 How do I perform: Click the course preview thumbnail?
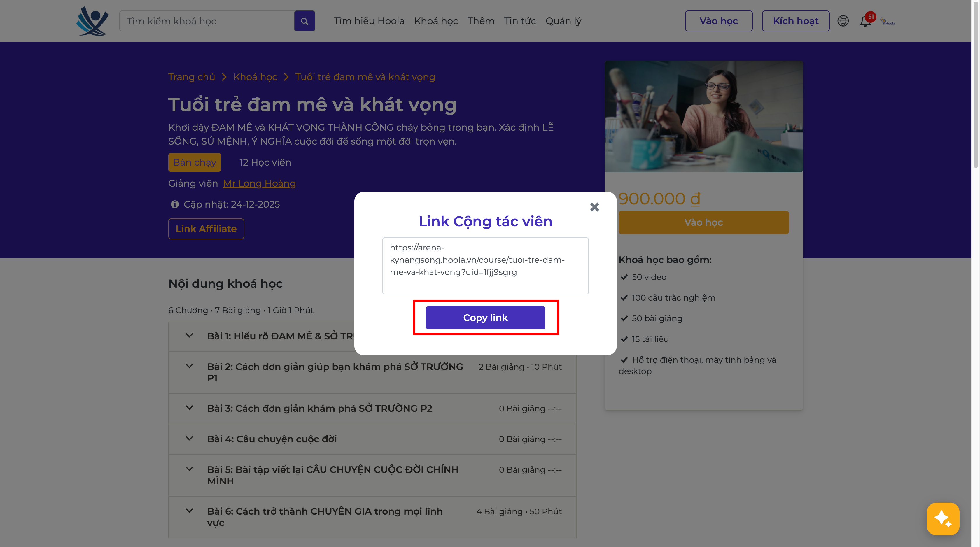tap(703, 116)
